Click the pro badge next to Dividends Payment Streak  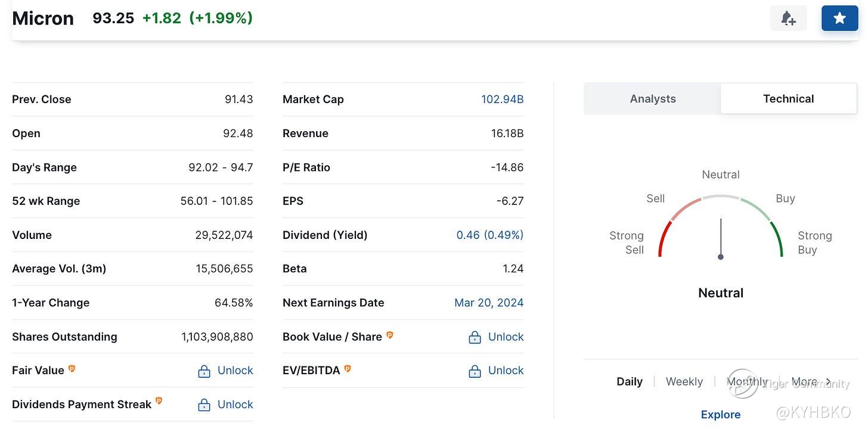pyautogui.click(x=159, y=401)
